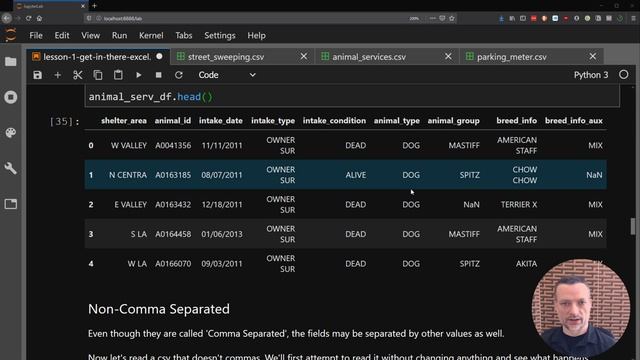Click the 'shelter_area' column header
Viewport: 640px width, 360px height.
tap(124, 120)
